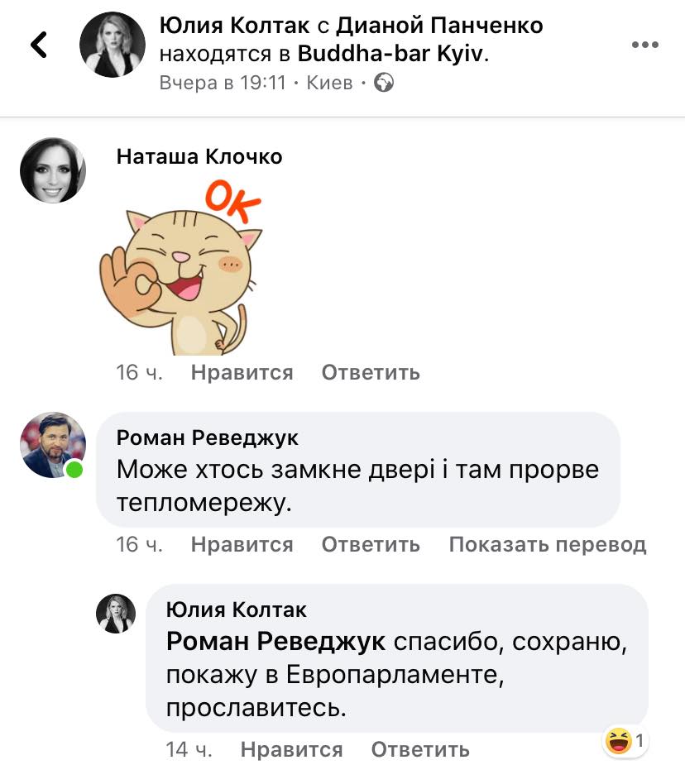Open the bold Роман Реведжук mention in reply

pos(275,641)
